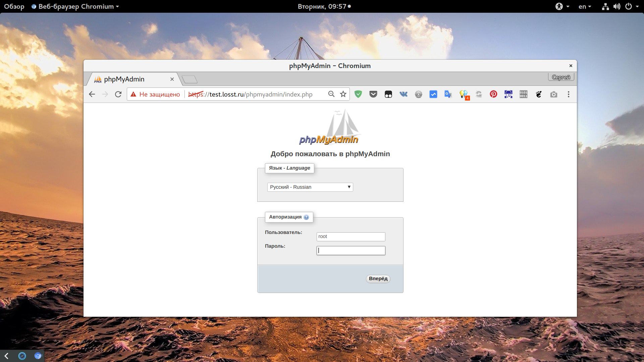Open the music headphones extension
The image size is (644, 362).
tap(508, 94)
